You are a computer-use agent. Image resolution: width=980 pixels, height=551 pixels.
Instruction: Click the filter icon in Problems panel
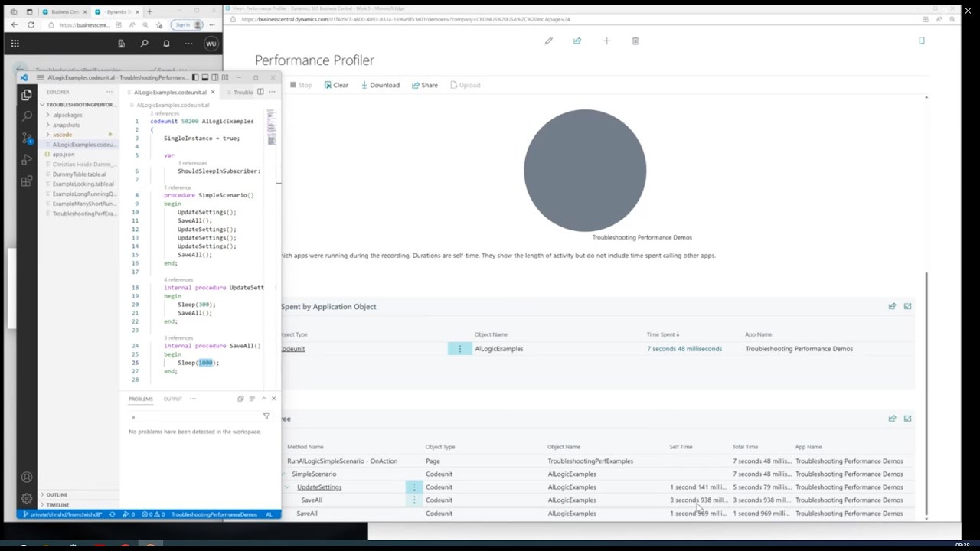point(266,416)
